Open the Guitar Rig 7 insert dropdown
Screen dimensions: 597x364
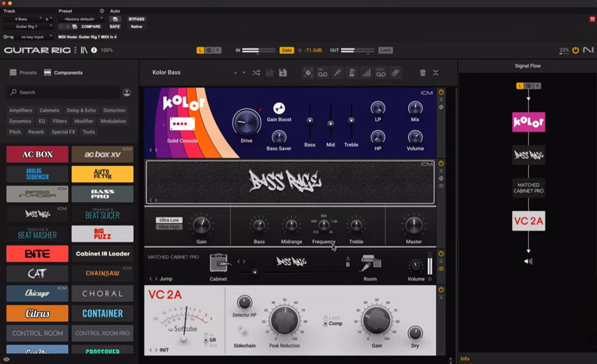pyautogui.click(x=29, y=27)
